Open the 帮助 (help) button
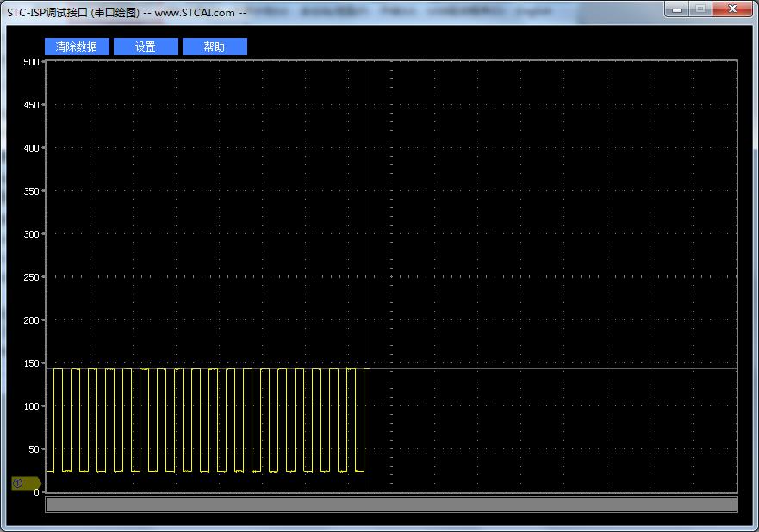The image size is (759, 532). (x=215, y=46)
